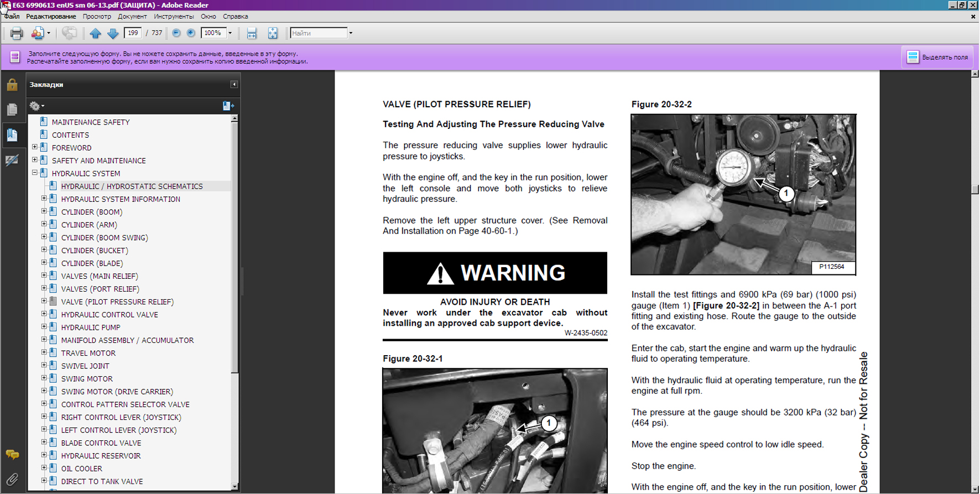This screenshot has width=980, height=494.
Task: Select the HYDRAULIC PUMP bookmark
Action: pos(91,327)
